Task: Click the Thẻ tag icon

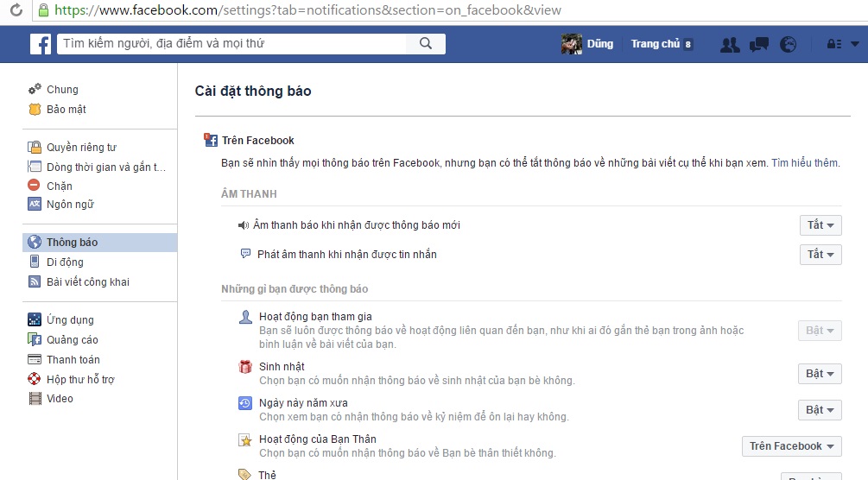Action: tap(244, 475)
